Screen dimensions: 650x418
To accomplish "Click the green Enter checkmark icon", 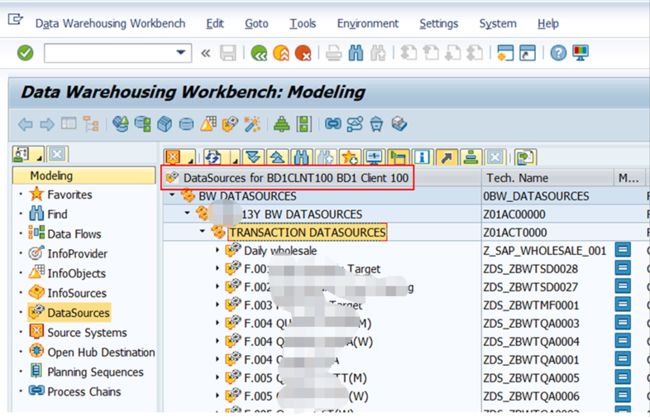I will pyautogui.click(x=25, y=53).
